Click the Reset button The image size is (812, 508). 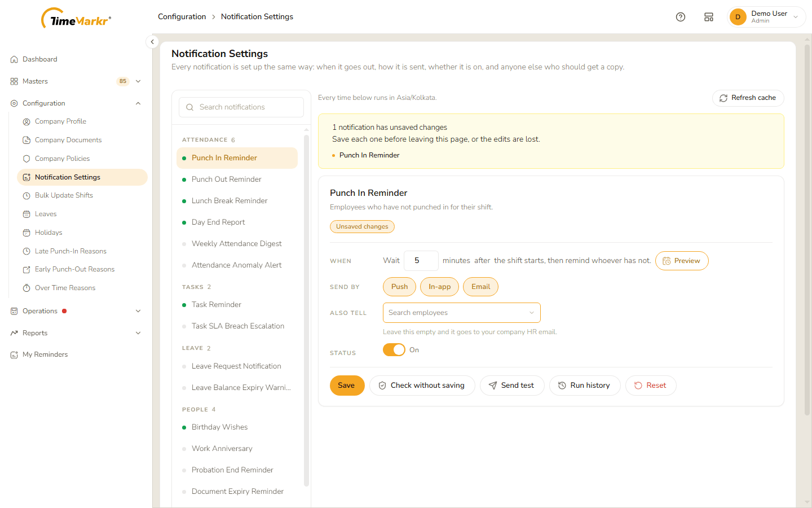tap(651, 386)
